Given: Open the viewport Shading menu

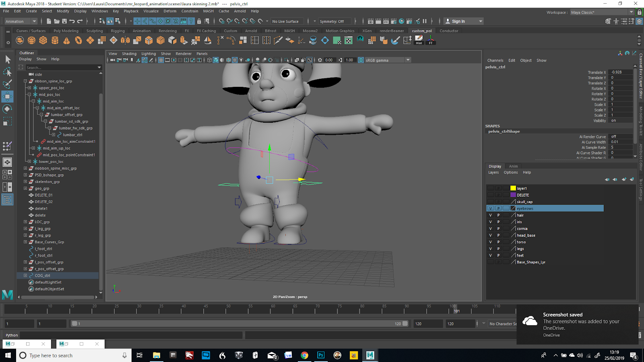Looking at the screenshot, I should 129,53.
